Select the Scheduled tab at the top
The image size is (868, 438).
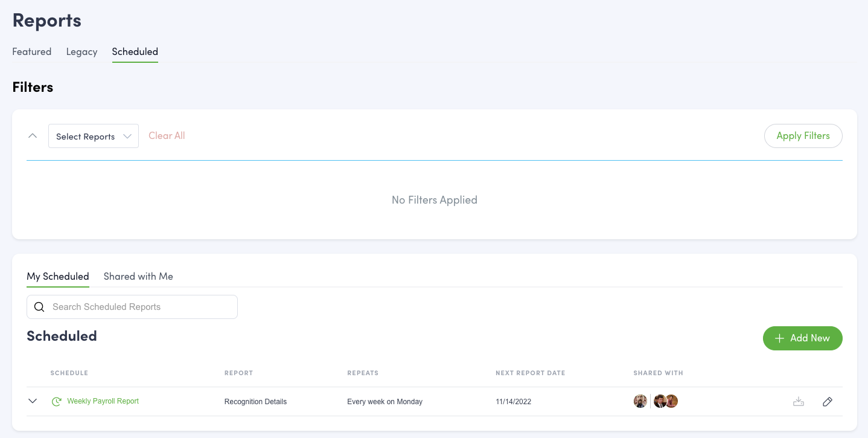coord(135,52)
